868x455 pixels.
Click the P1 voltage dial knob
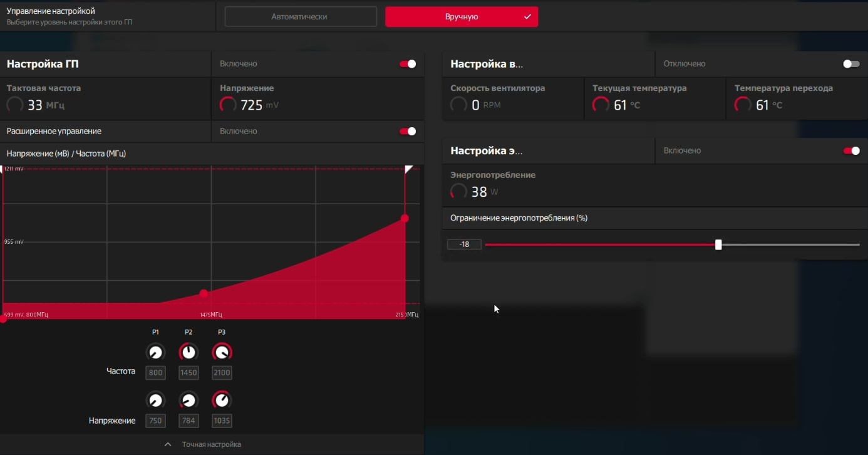155,400
